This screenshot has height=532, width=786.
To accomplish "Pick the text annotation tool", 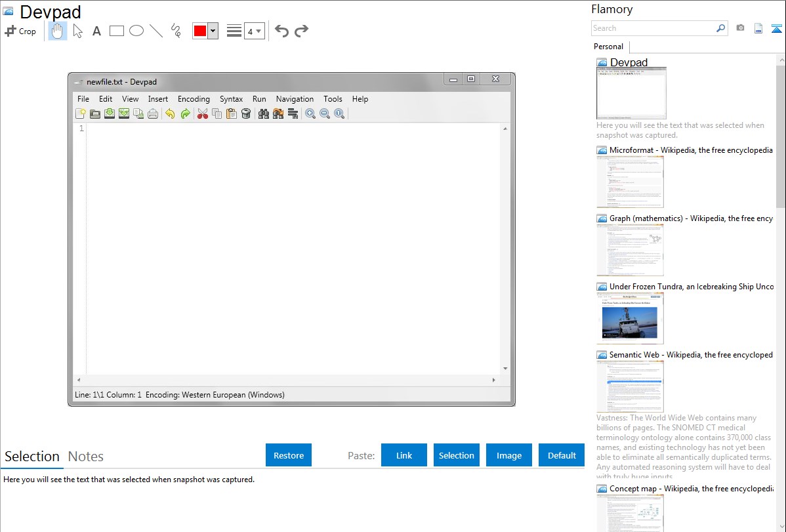I will pos(96,31).
